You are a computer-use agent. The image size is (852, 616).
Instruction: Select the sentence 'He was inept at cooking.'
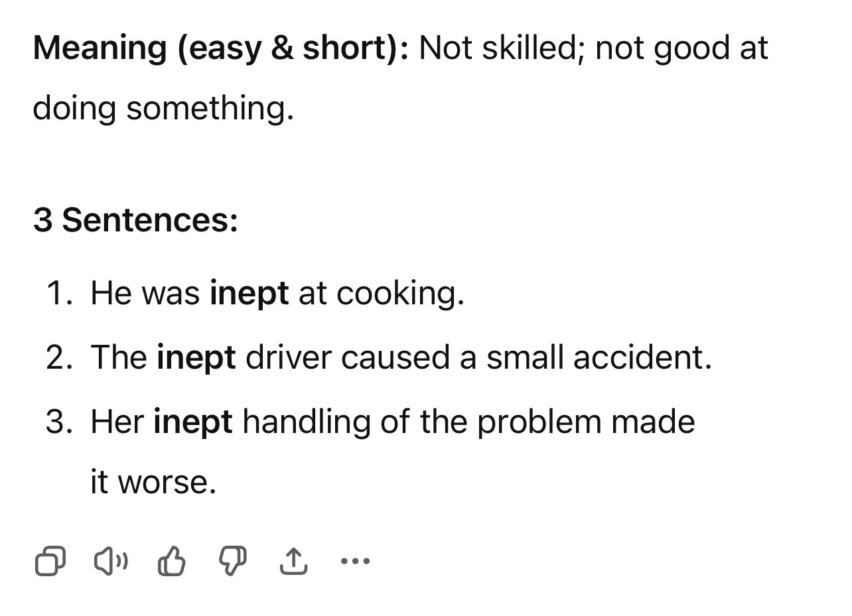(277, 293)
